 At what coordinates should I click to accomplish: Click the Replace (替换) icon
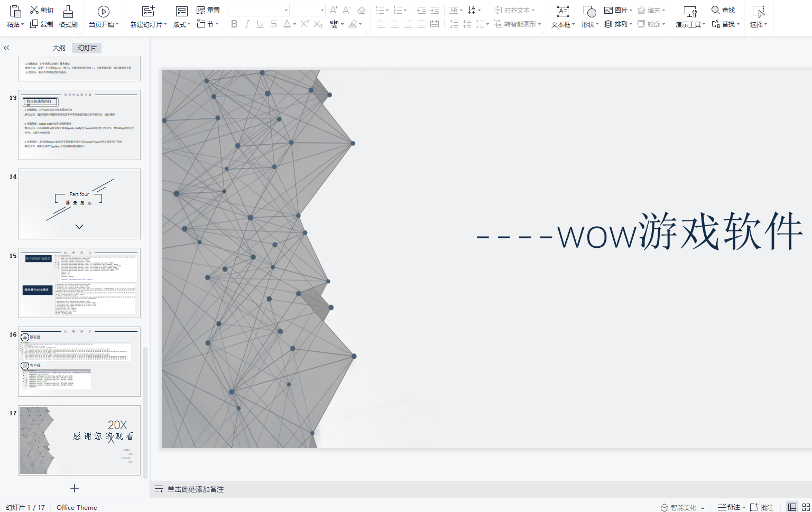(x=716, y=24)
